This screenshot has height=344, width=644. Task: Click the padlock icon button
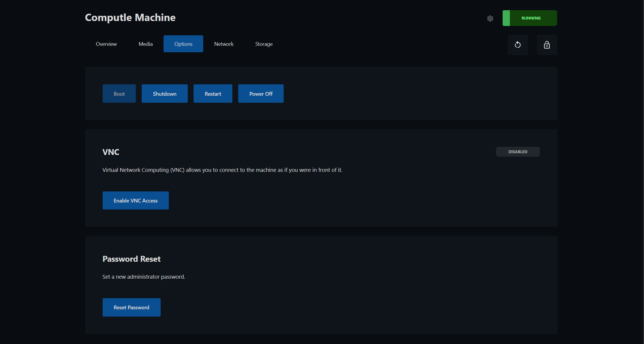(x=547, y=45)
